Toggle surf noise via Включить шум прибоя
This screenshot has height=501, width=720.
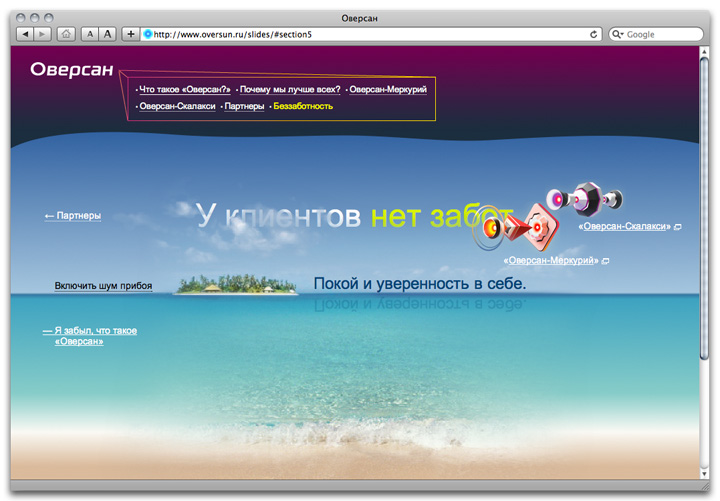tap(103, 286)
